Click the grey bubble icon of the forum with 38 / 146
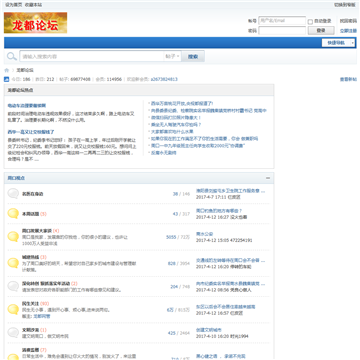The image size is (360, 360). click(13, 194)
